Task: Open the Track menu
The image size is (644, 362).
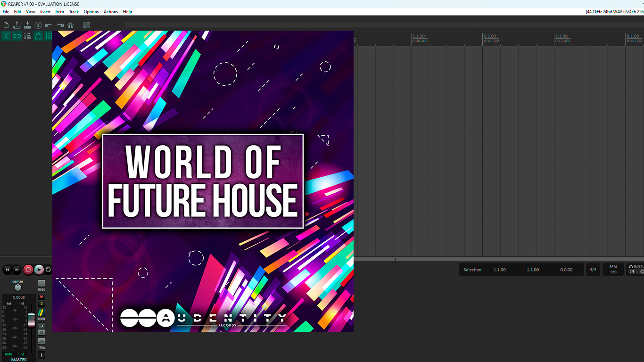Action: point(74,12)
